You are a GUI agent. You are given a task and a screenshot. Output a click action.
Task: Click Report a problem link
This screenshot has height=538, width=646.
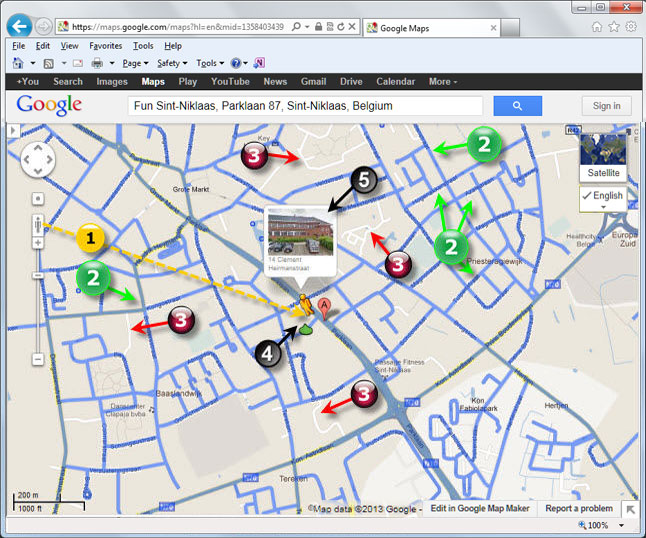[x=579, y=508]
